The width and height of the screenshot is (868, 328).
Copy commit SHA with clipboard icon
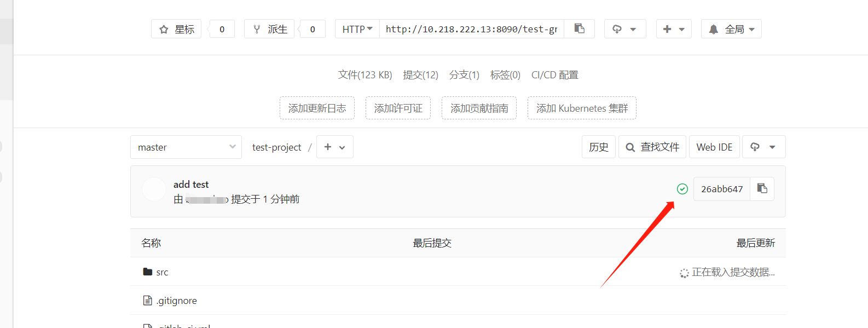(x=762, y=189)
